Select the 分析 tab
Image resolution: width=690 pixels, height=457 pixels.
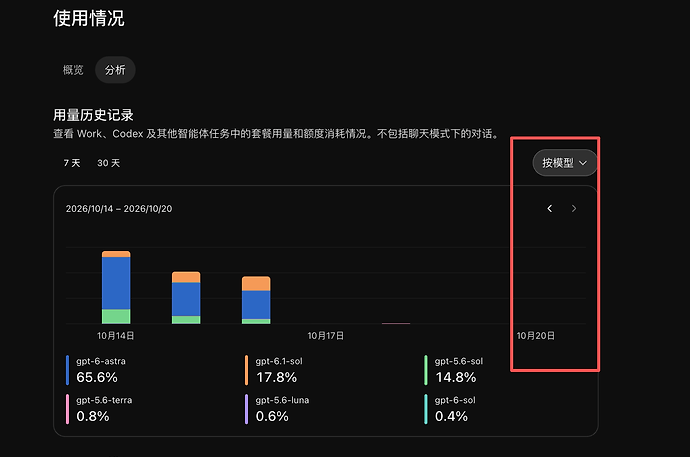pos(115,70)
